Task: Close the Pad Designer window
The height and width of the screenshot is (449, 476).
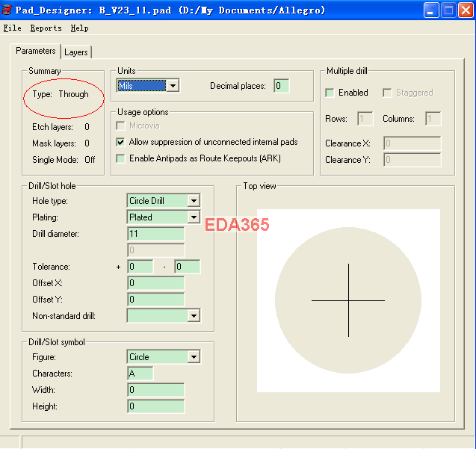Action: 466,10
